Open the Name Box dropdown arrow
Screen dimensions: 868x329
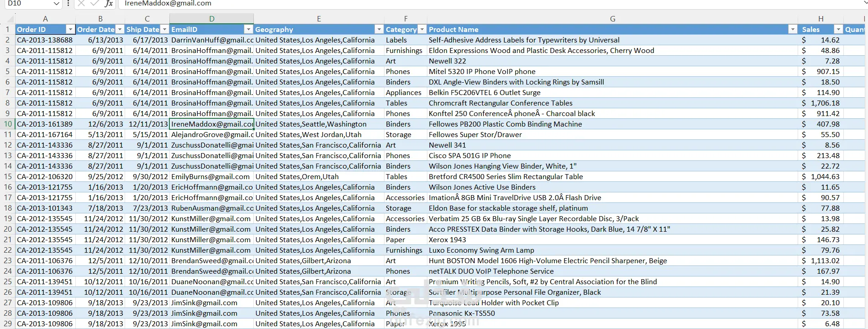pos(56,4)
